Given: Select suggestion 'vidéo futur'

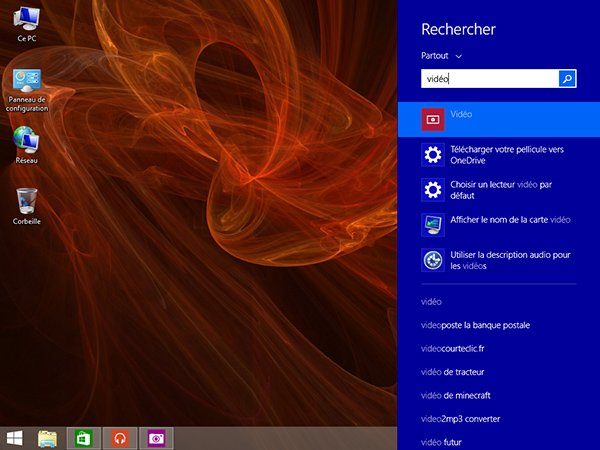Looking at the screenshot, I should pyautogui.click(x=441, y=442).
